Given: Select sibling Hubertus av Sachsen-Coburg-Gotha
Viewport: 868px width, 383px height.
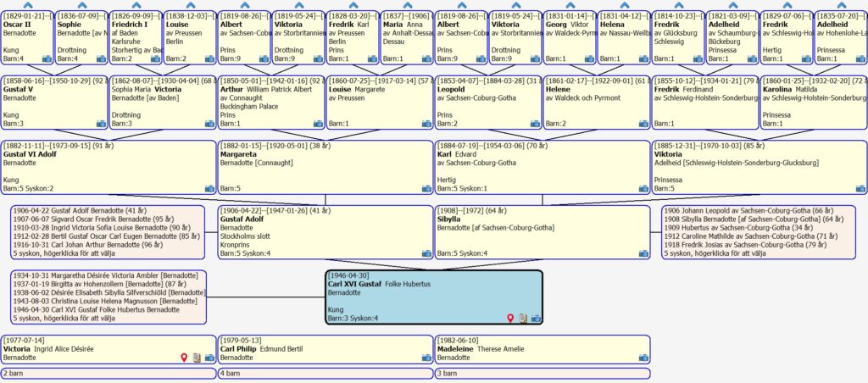Looking at the screenshot, I should (739, 227).
